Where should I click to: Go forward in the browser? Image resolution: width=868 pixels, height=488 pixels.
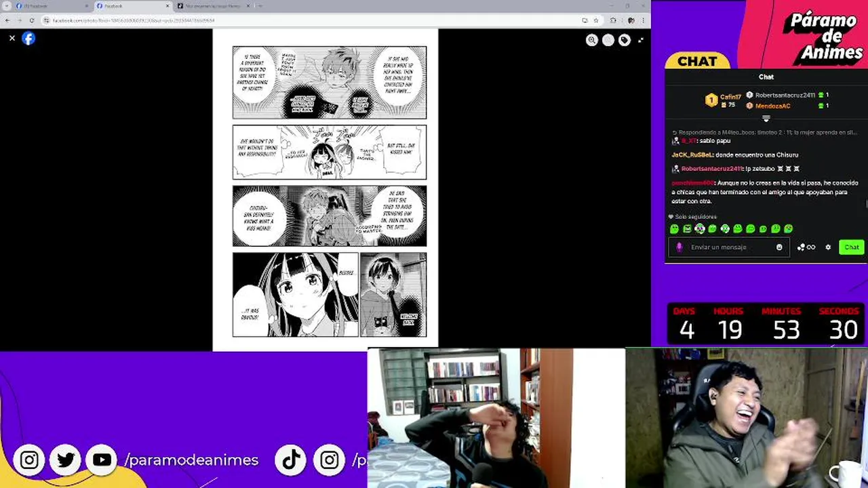tap(19, 20)
